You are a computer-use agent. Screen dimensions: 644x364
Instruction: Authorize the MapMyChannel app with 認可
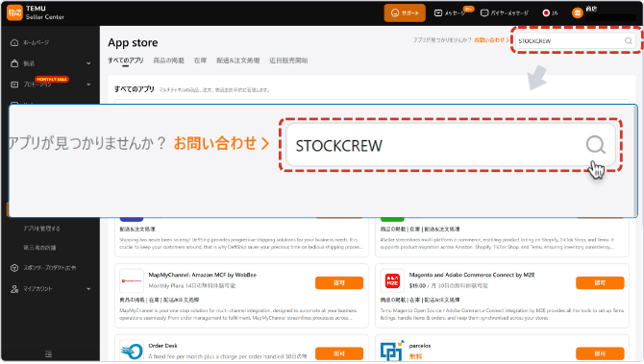tap(339, 283)
